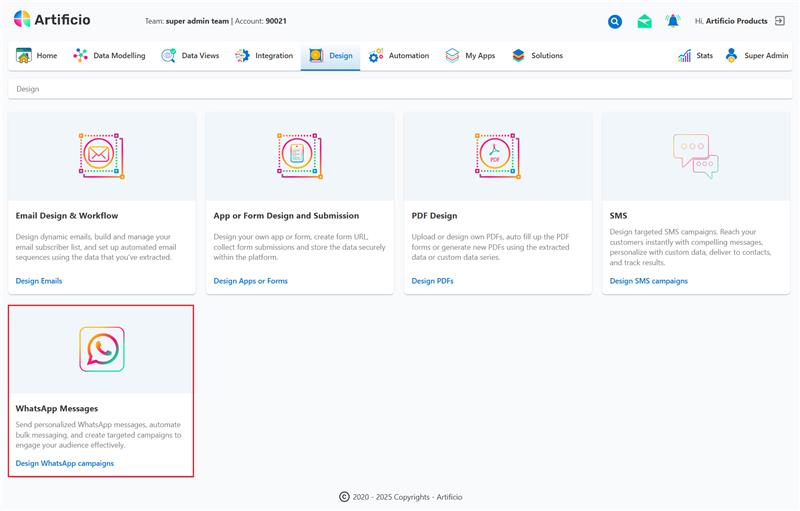Click the logout arrow icon
The height and width of the screenshot is (511, 800).
[780, 21]
